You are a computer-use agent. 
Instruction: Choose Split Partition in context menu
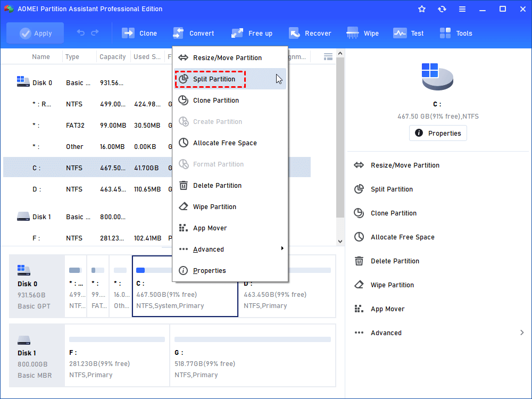pyautogui.click(x=230, y=79)
